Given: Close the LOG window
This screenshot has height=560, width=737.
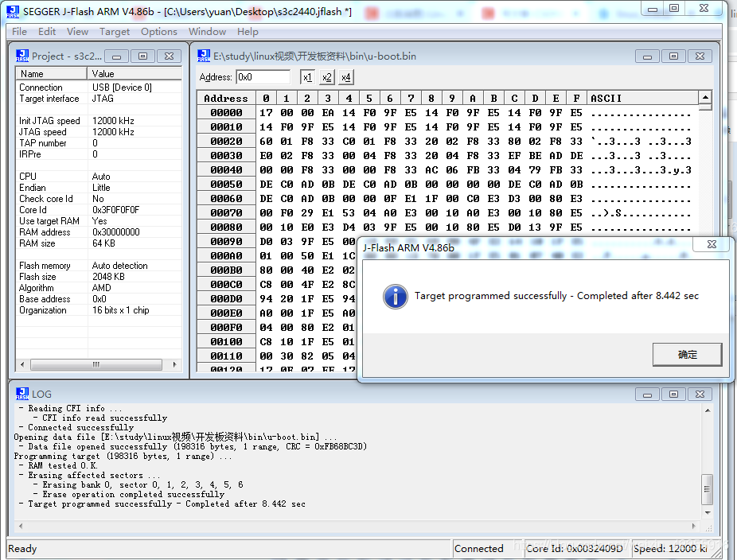Looking at the screenshot, I should click(x=700, y=395).
